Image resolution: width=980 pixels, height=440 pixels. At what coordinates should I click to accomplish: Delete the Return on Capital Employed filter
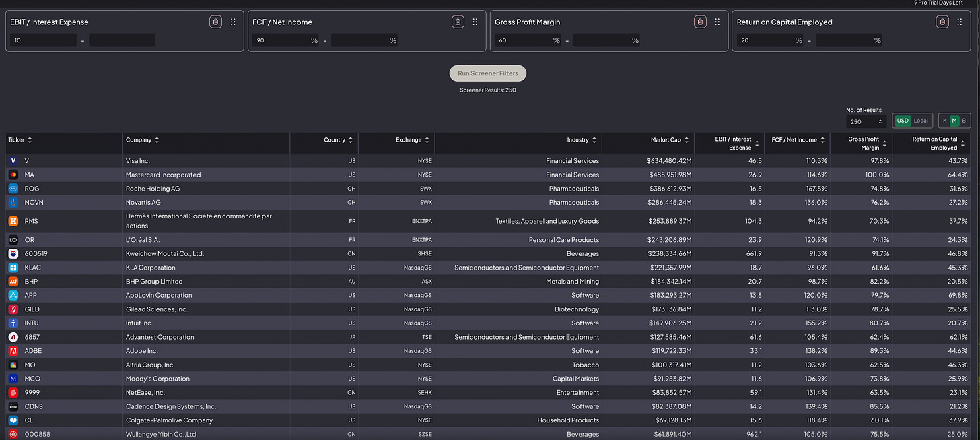tap(942, 22)
